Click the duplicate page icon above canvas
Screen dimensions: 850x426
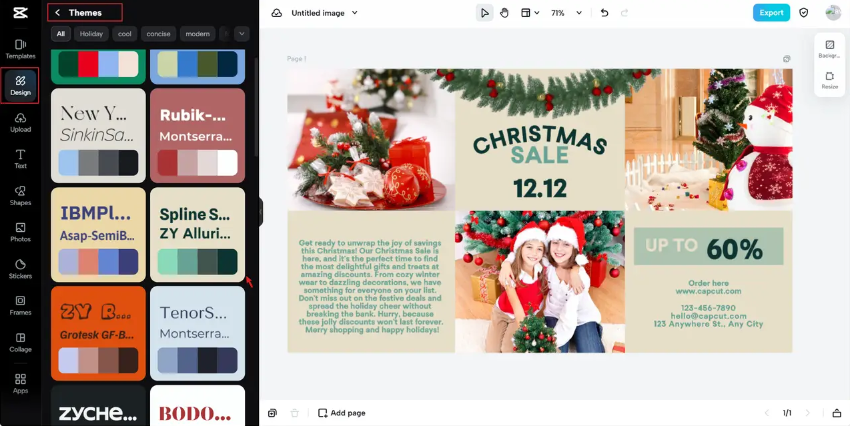point(787,59)
